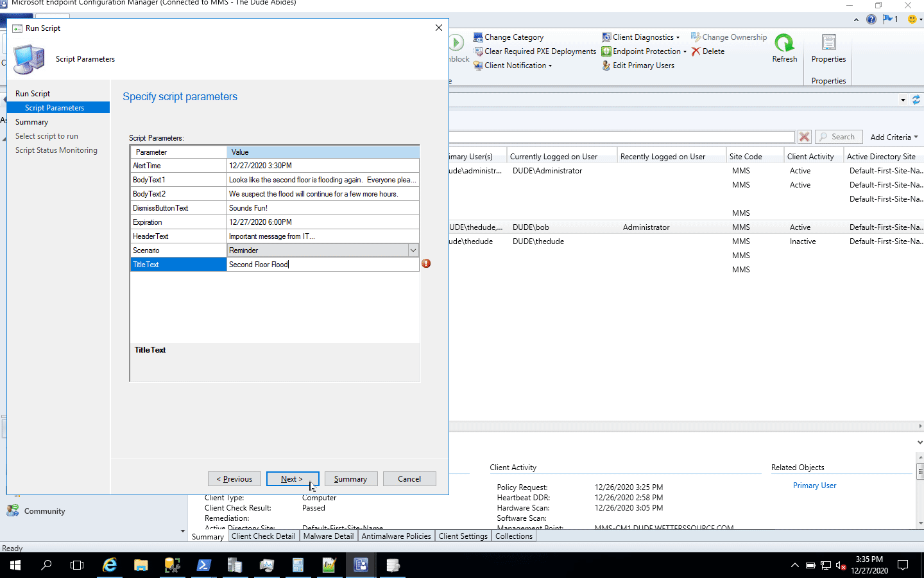Select the AlertTime value cell
The width and height of the screenshot is (924, 578).
323,166
